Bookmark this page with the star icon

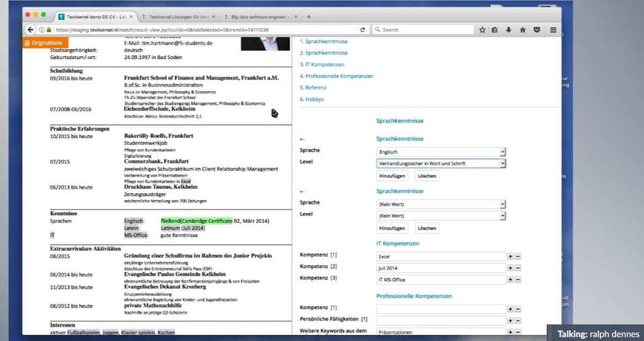point(482,30)
